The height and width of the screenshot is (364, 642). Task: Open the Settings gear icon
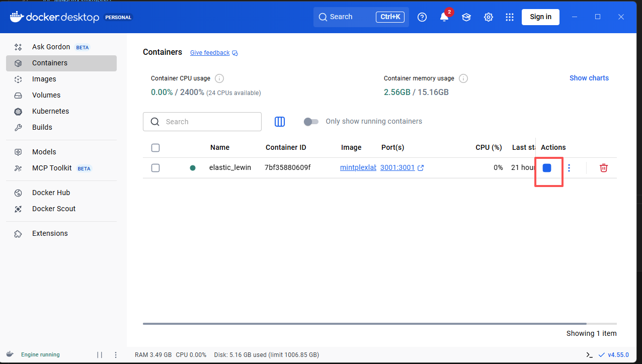click(x=488, y=17)
